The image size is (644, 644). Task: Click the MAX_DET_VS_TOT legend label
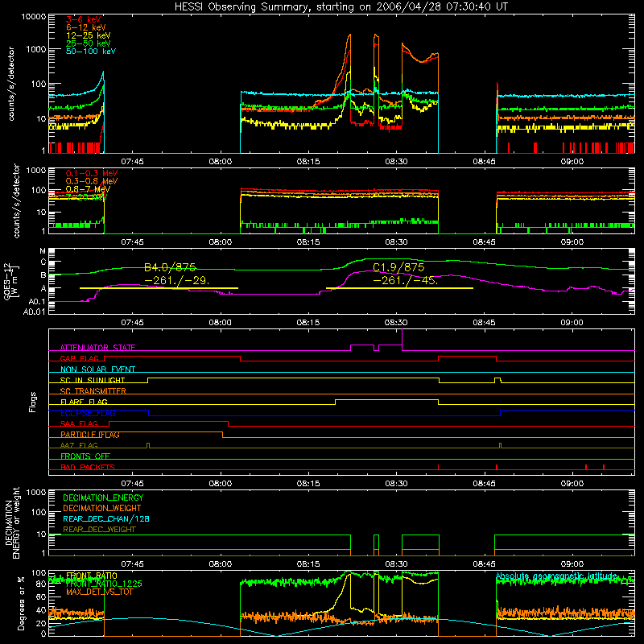point(99,592)
